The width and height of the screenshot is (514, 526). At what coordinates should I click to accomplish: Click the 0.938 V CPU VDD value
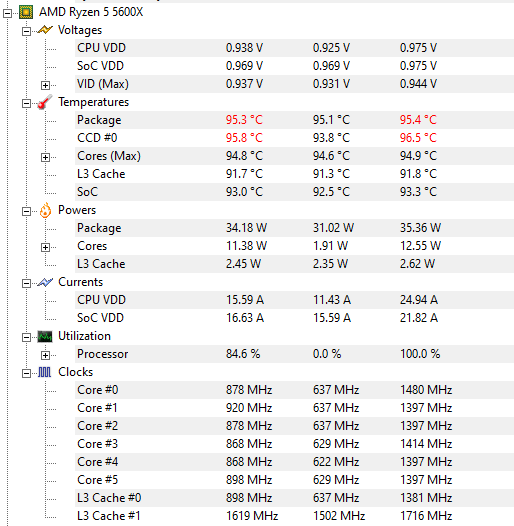(x=244, y=48)
